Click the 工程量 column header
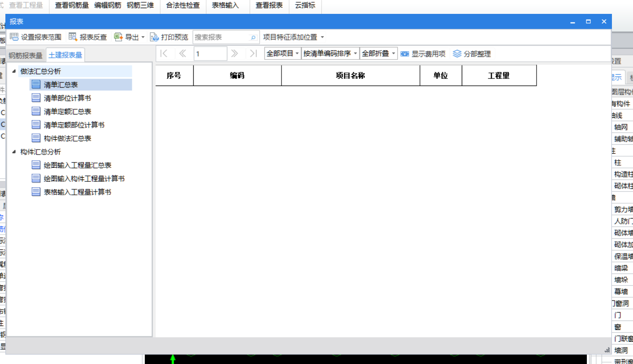 click(x=499, y=76)
